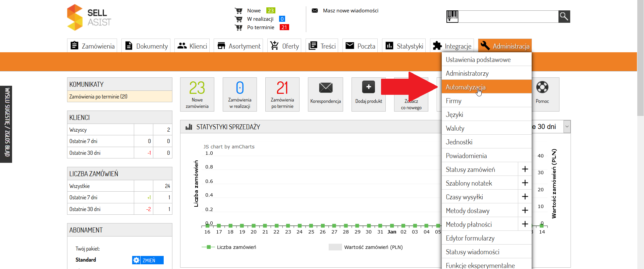Open the Dokumenty menu tab
The height and width of the screenshot is (269, 644).
pos(146,46)
